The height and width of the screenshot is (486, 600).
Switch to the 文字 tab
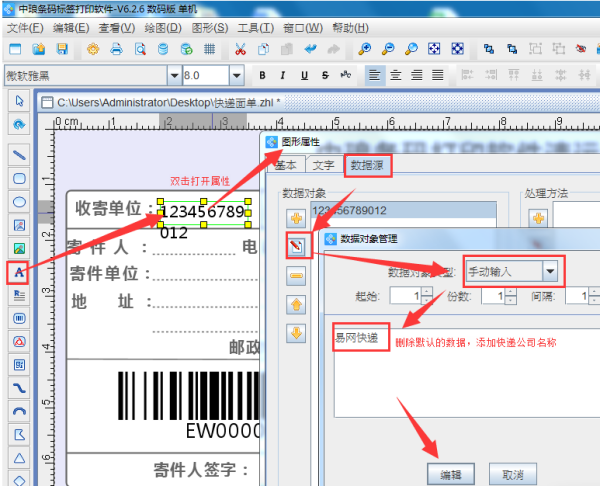pyautogui.click(x=323, y=165)
